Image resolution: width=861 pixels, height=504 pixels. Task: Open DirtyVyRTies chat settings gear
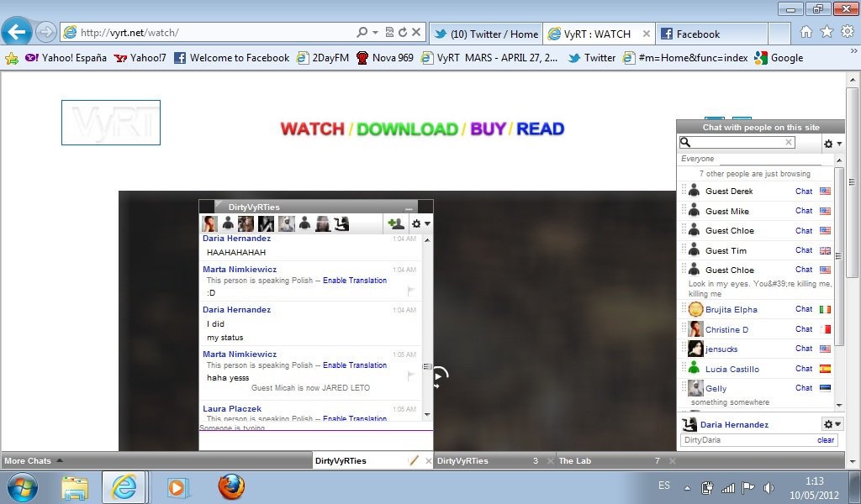click(x=420, y=223)
